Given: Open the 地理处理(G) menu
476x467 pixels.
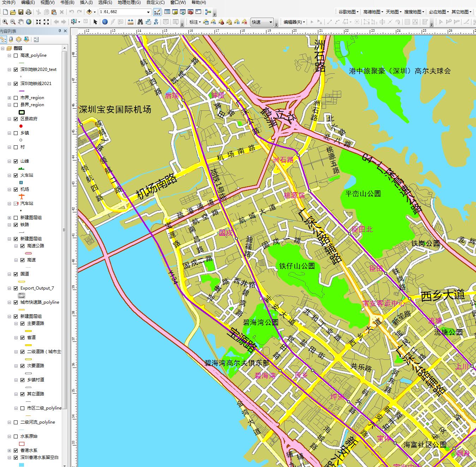Looking at the screenshot, I should click(x=129, y=2).
